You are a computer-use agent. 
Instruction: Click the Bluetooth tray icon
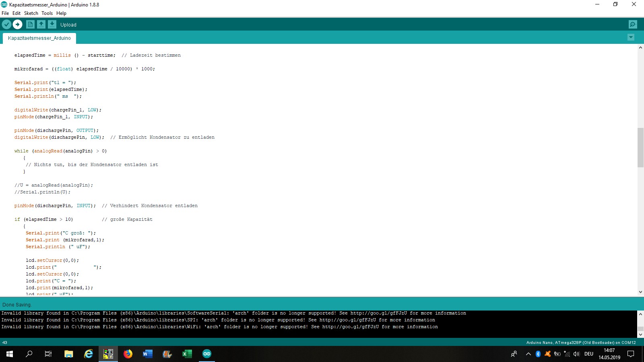coord(538,354)
